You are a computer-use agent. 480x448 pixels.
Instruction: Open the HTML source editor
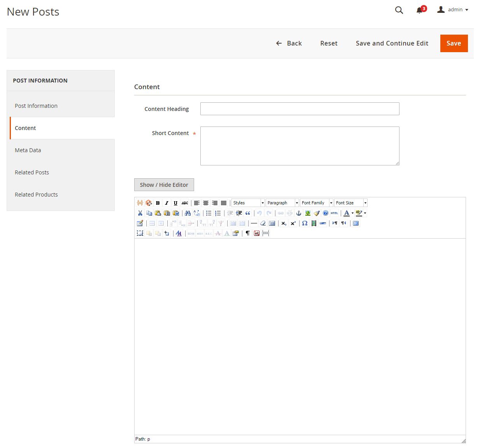pos(334,213)
